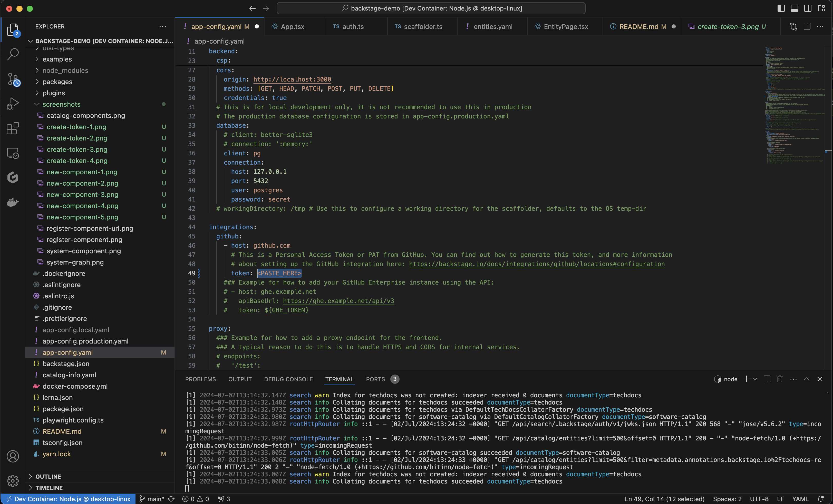
Task: Open the Run and Debug view
Action: (13, 104)
